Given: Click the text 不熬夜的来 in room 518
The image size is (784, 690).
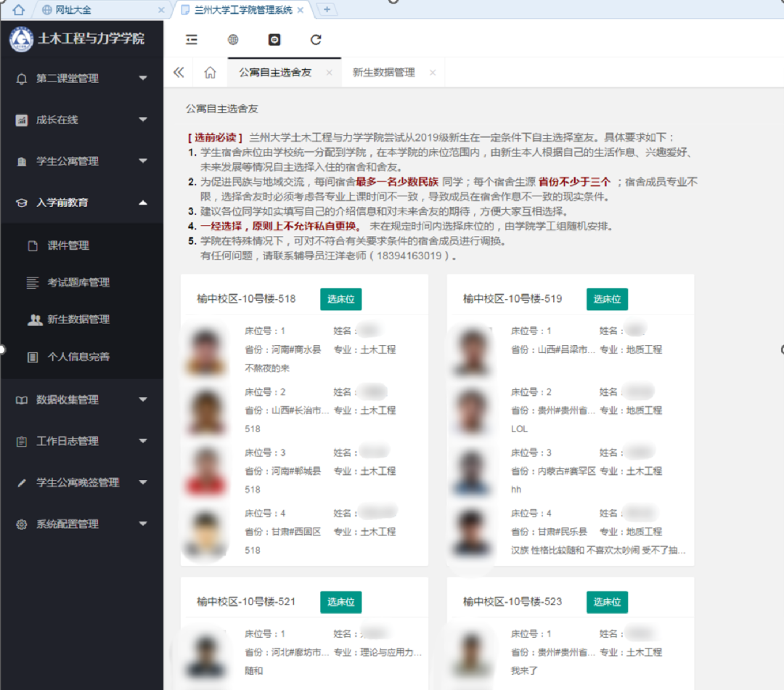Looking at the screenshot, I should [267, 368].
